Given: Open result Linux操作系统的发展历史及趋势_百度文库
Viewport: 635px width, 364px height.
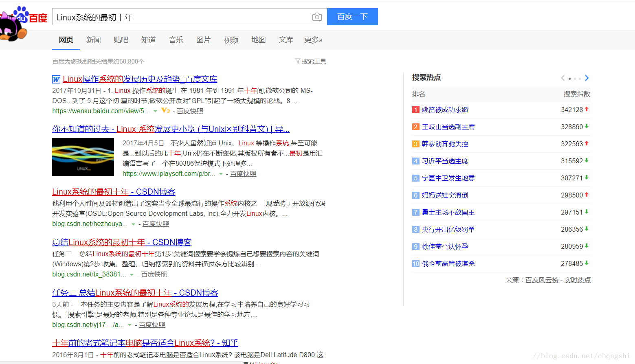Looking at the screenshot, I should 140,79.
